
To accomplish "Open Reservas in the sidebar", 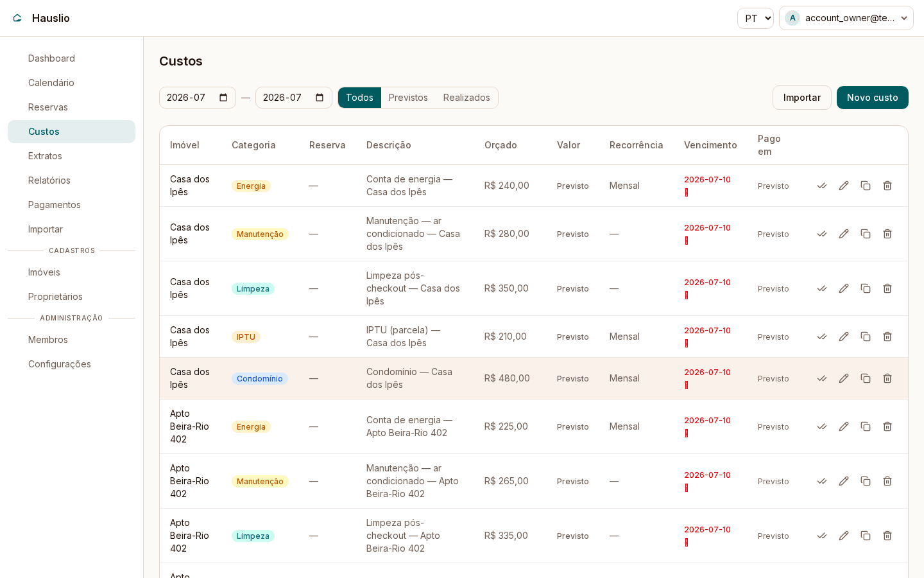I will click(71, 107).
